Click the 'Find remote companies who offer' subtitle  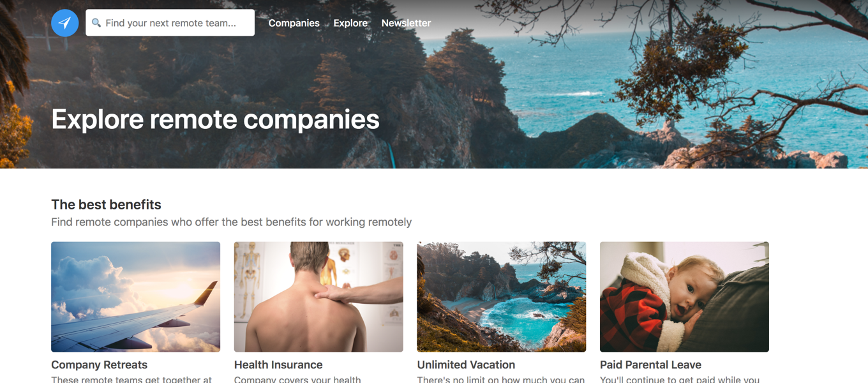click(x=231, y=222)
